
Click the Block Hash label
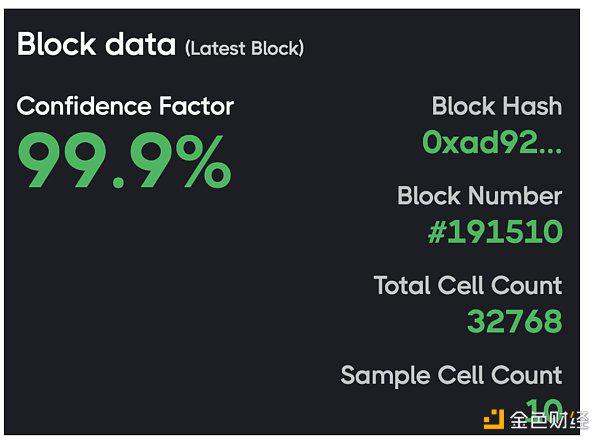pos(497,106)
